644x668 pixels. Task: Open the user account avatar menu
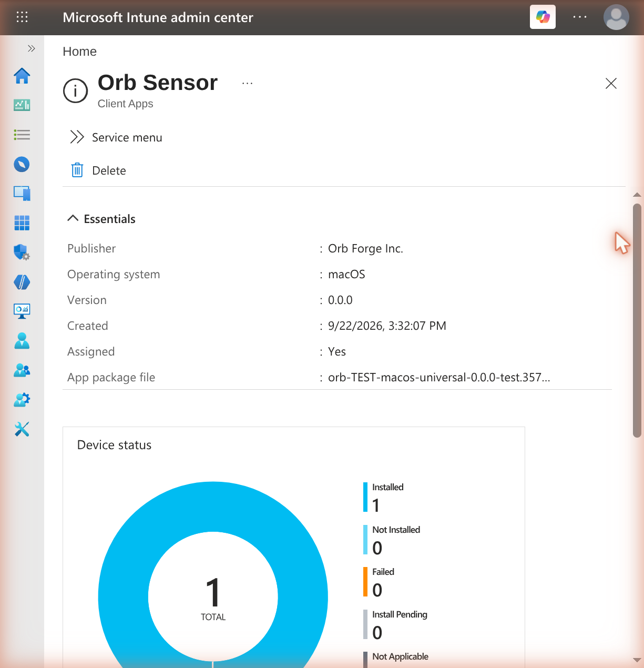click(x=616, y=17)
